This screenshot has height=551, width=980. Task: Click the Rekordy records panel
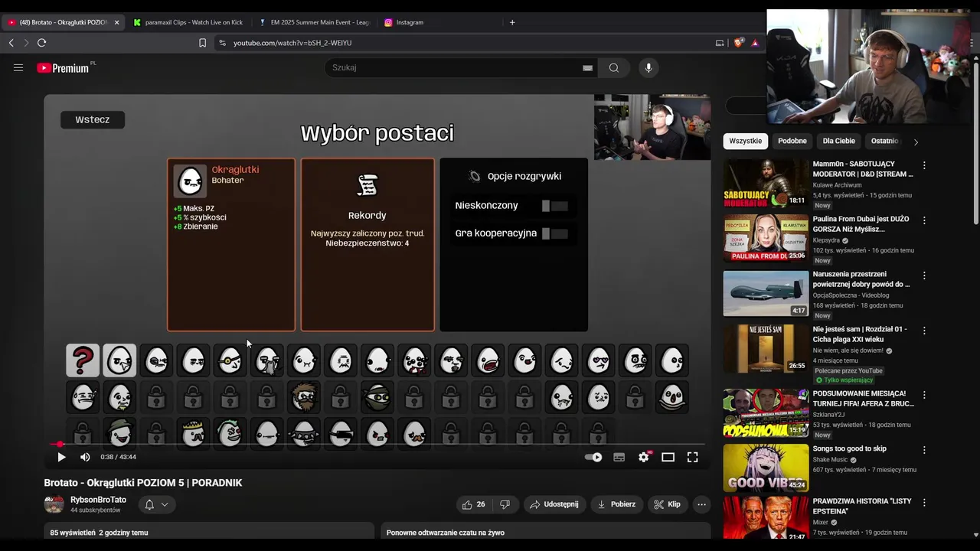367,244
